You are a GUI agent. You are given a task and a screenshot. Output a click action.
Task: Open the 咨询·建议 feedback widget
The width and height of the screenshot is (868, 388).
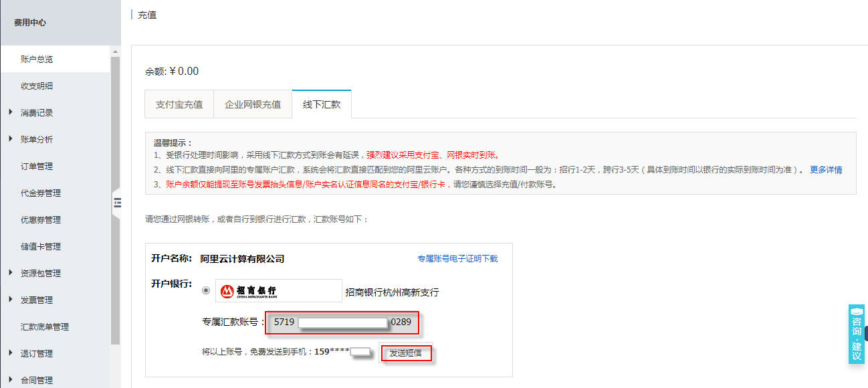[x=857, y=334]
